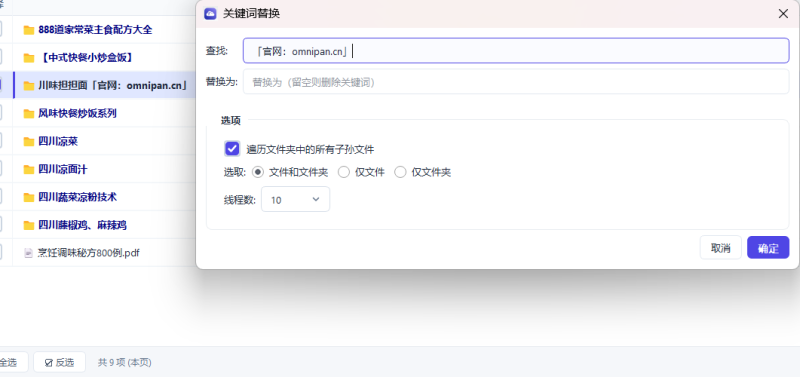Click folder icon of 风味快餐炒饭系列
The height and width of the screenshot is (377, 800).
click(x=29, y=113)
